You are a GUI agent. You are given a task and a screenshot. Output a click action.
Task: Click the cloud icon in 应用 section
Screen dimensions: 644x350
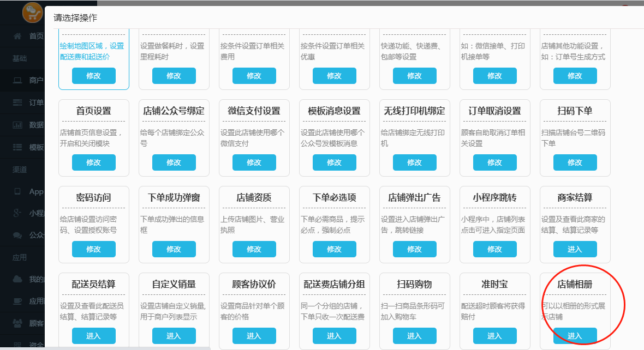coord(17,279)
